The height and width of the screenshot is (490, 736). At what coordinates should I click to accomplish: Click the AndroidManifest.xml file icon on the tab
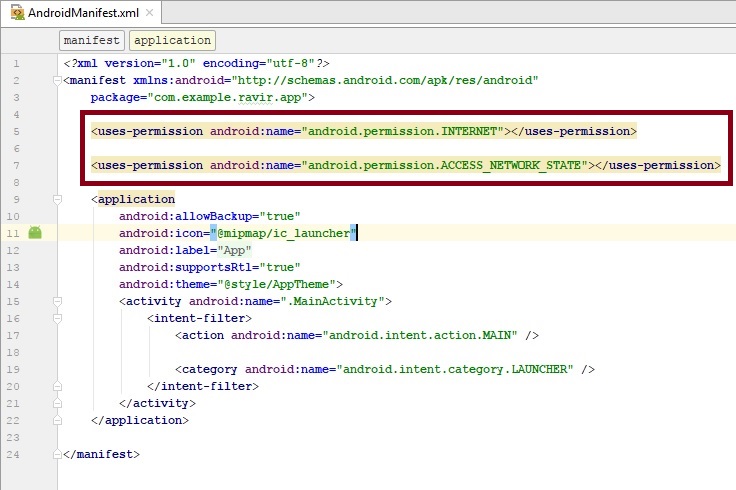[17, 13]
